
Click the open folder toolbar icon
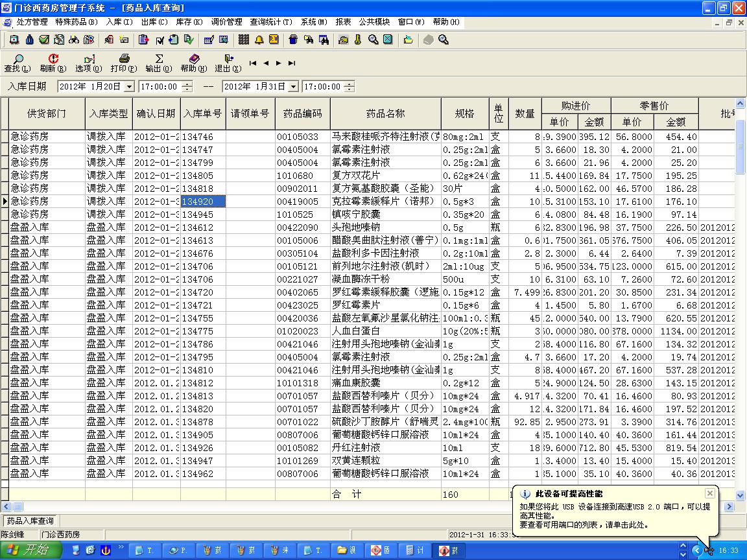(x=408, y=40)
